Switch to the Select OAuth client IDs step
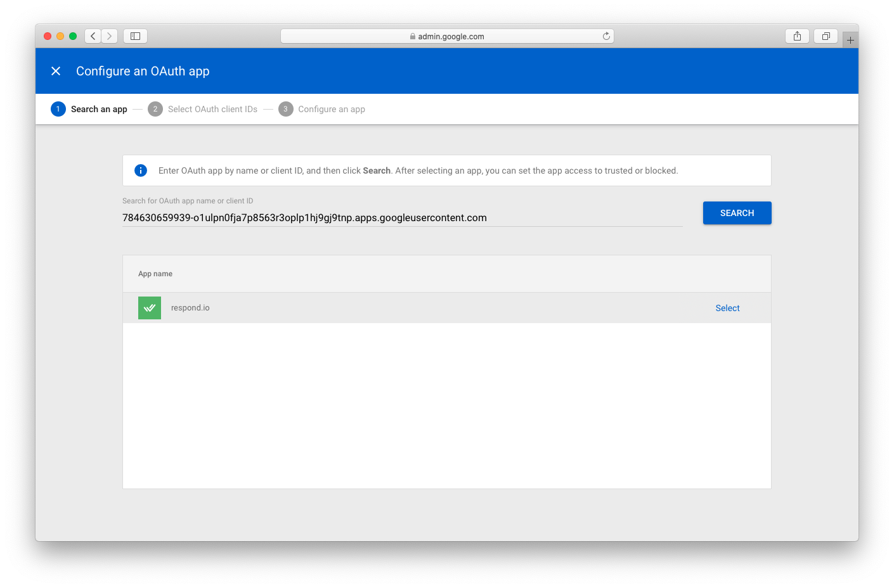This screenshot has height=588, width=894. click(x=212, y=108)
